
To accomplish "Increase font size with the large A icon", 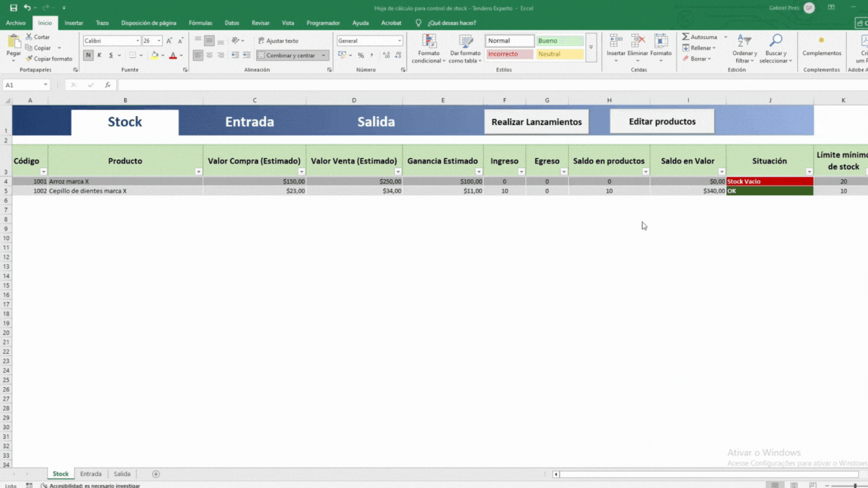I will tap(170, 41).
